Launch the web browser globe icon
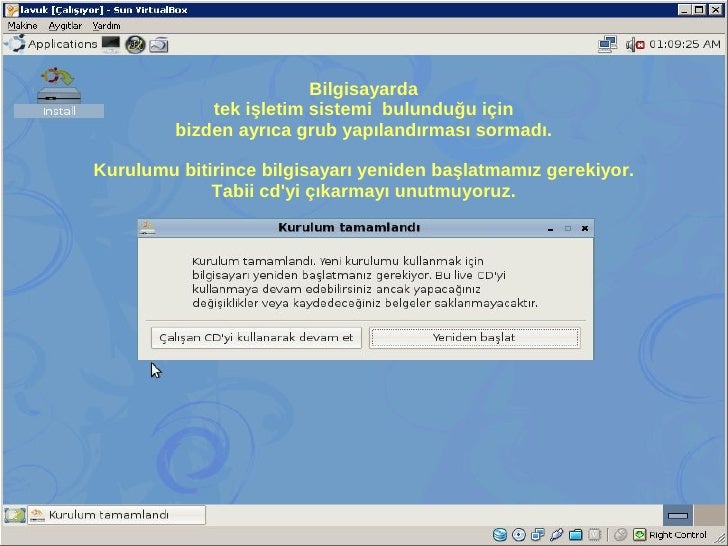The height and width of the screenshot is (546, 728). 135,45
